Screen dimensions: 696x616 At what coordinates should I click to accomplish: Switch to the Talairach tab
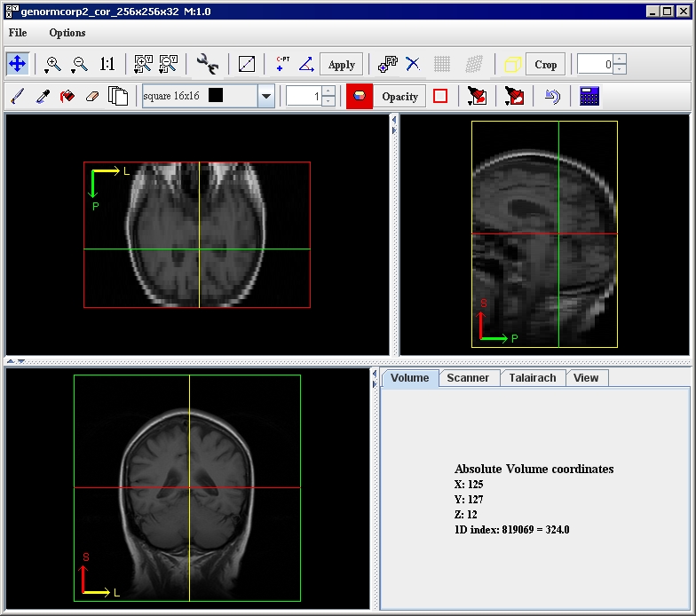[x=533, y=377]
